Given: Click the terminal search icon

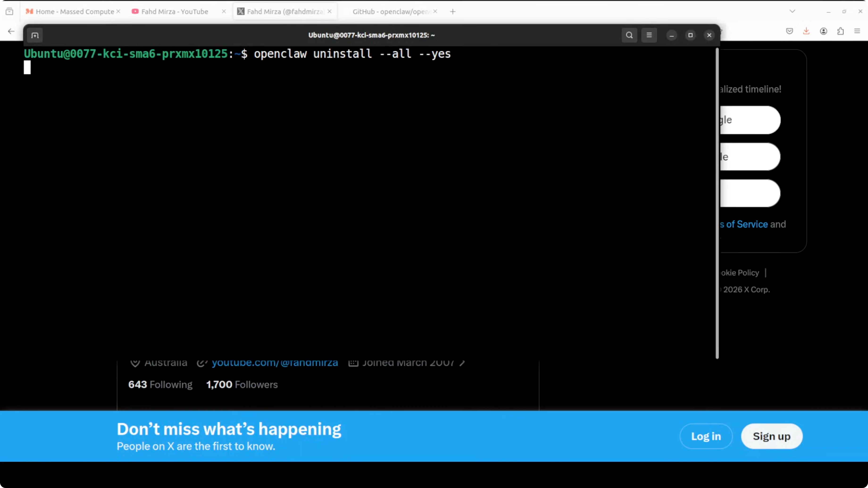Looking at the screenshot, I should coord(629,35).
